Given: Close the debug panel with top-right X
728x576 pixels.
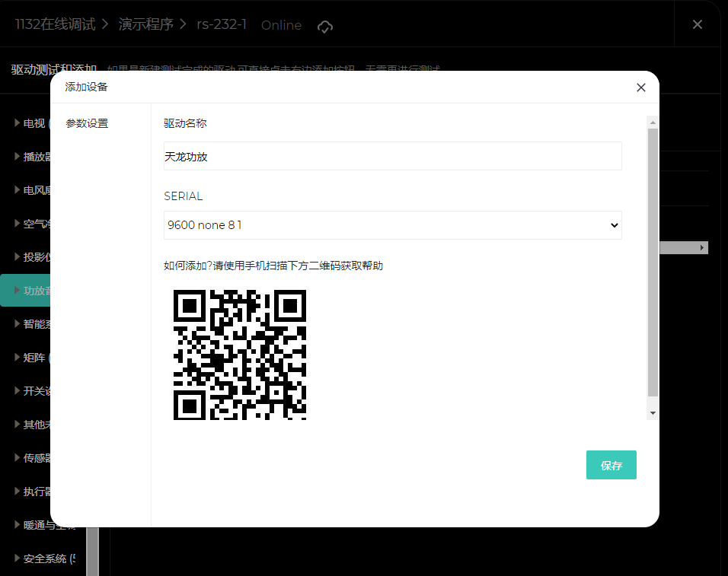Looking at the screenshot, I should point(697,24).
